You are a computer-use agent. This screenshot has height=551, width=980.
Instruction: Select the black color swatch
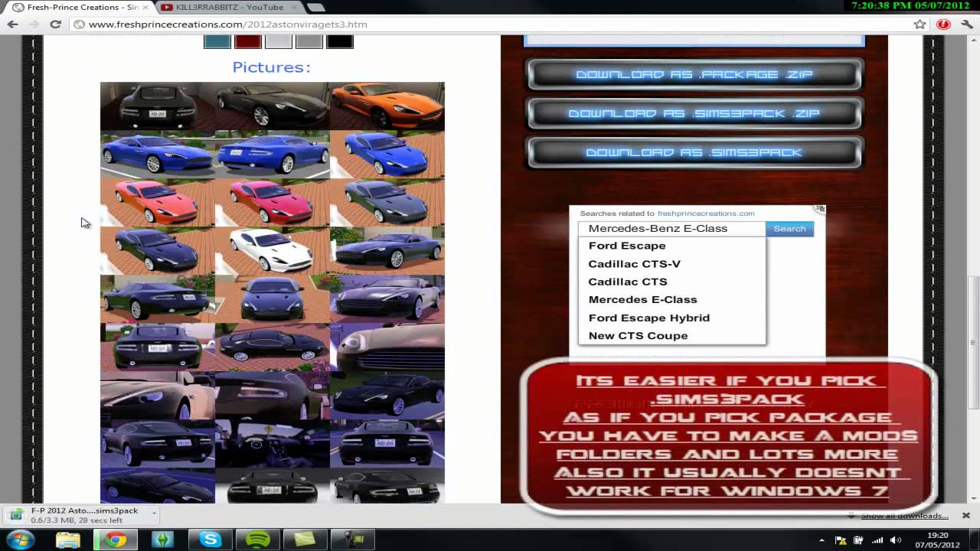(x=339, y=41)
